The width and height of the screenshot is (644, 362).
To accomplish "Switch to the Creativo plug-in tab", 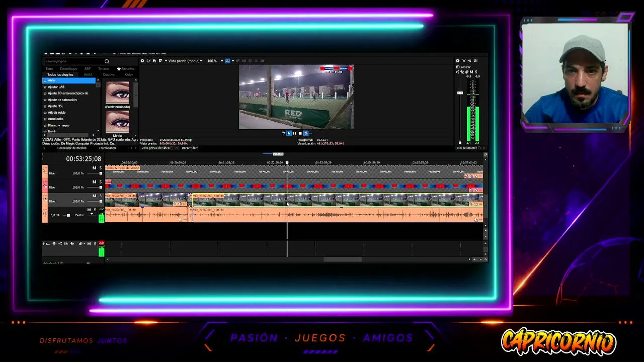I will point(109,74).
